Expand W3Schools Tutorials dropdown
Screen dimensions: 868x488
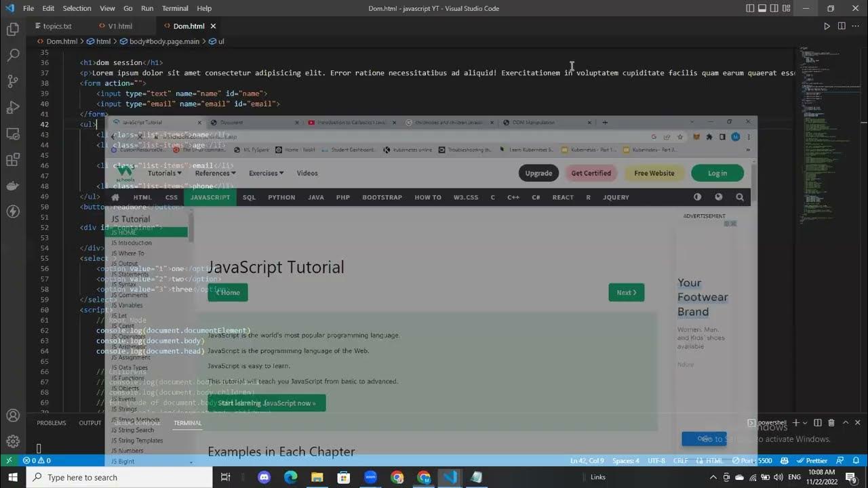(x=165, y=173)
